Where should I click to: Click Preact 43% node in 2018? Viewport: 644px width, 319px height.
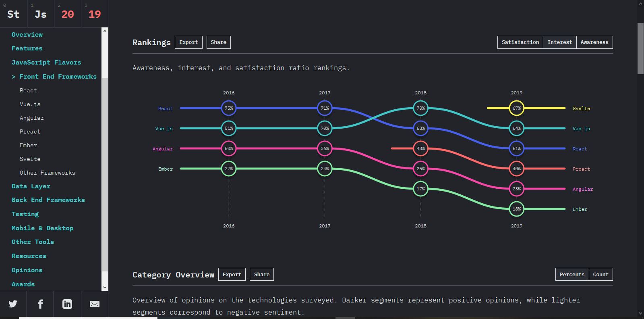tap(421, 148)
